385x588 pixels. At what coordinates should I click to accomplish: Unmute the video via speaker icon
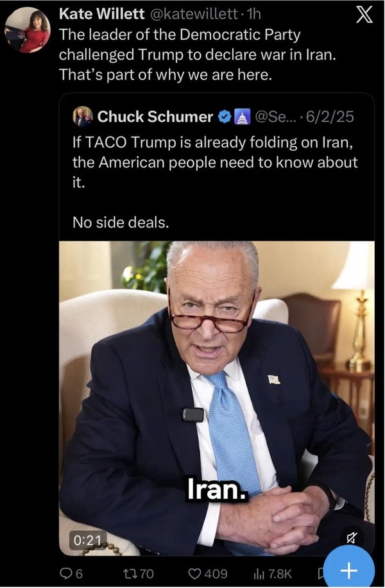pyautogui.click(x=351, y=539)
